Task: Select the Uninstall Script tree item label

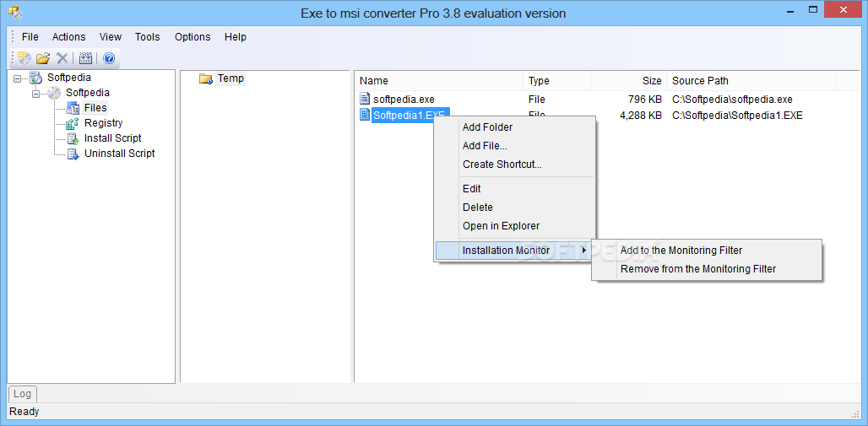Action: tap(120, 154)
